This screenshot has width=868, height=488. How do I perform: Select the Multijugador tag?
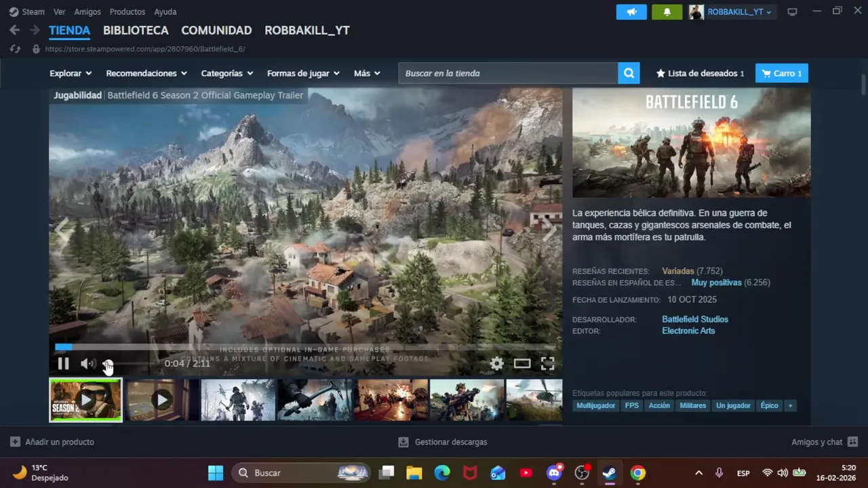(596, 405)
